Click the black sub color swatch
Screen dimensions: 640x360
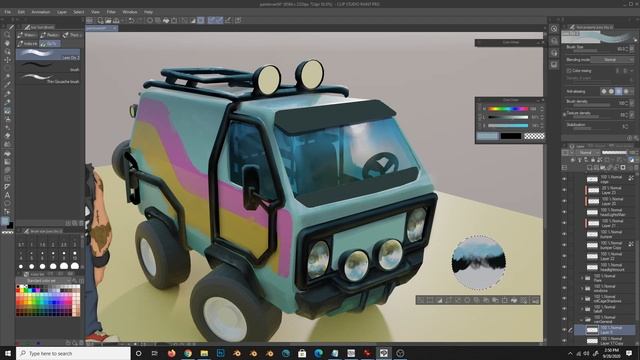(x=511, y=136)
